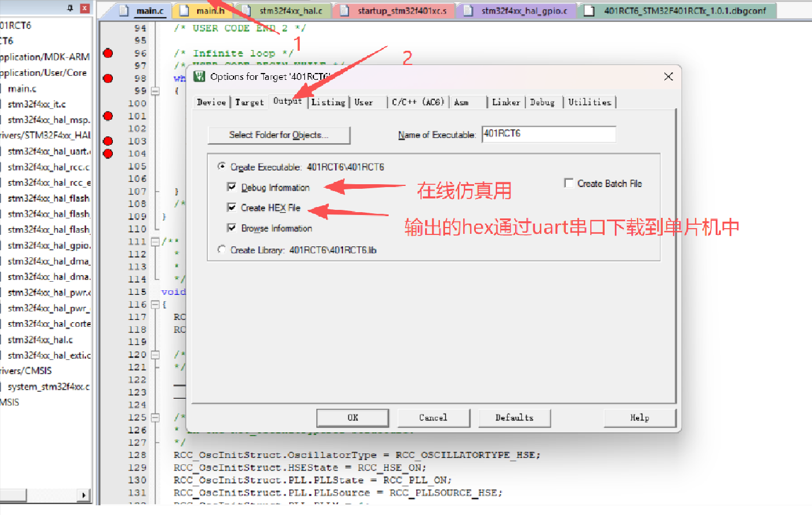Image resolution: width=812 pixels, height=515 pixels.
Task: Uncheck the Debug Information checkbox
Action: pyautogui.click(x=232, y=187)
